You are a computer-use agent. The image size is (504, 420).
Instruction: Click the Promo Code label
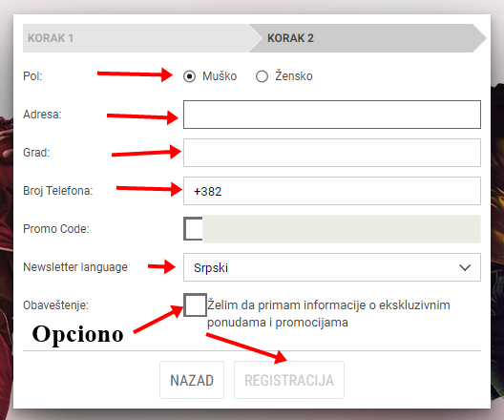56,229
